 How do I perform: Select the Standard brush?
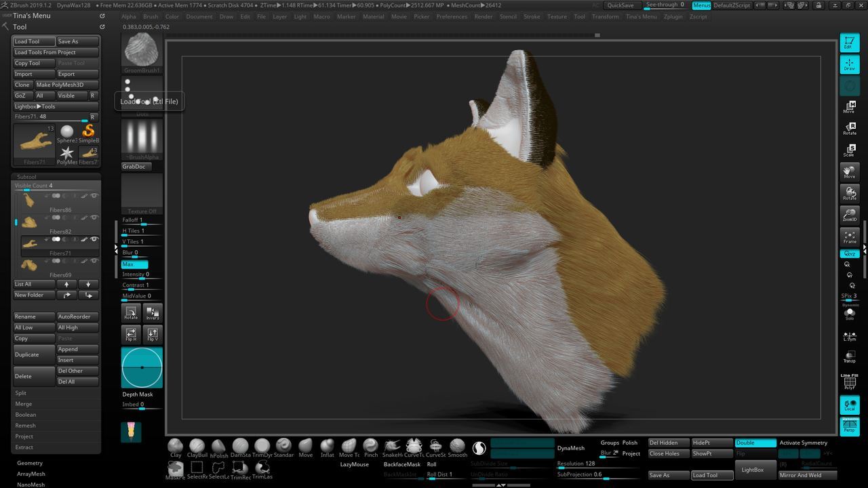(x=284, y=448)
